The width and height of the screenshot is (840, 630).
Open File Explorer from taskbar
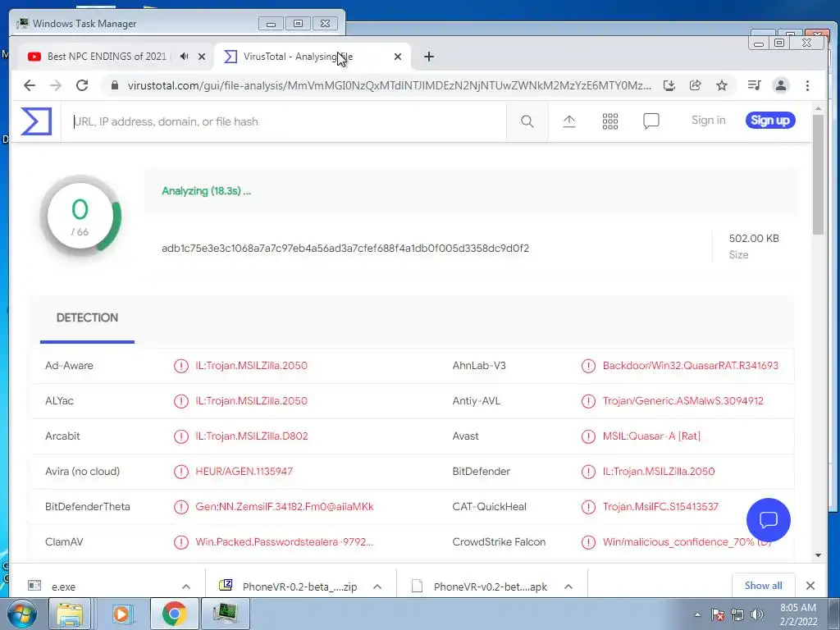click(70, 614)
